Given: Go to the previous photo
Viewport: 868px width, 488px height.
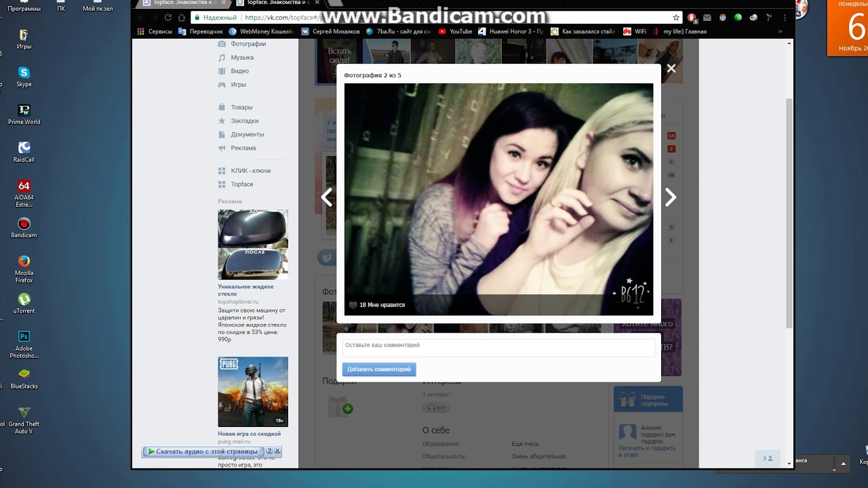Looking at the screenshot, I should coord(327,197).
